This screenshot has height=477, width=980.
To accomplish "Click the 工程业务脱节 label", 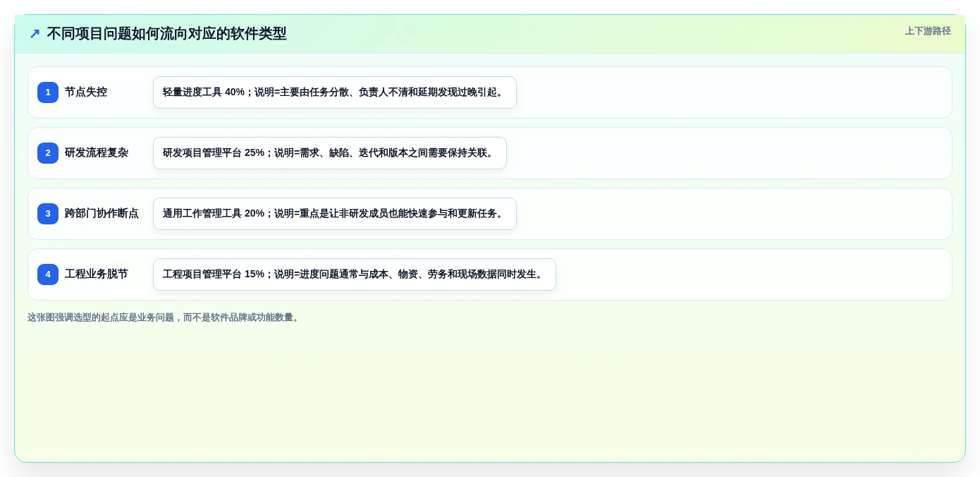I will coord(97,274).
